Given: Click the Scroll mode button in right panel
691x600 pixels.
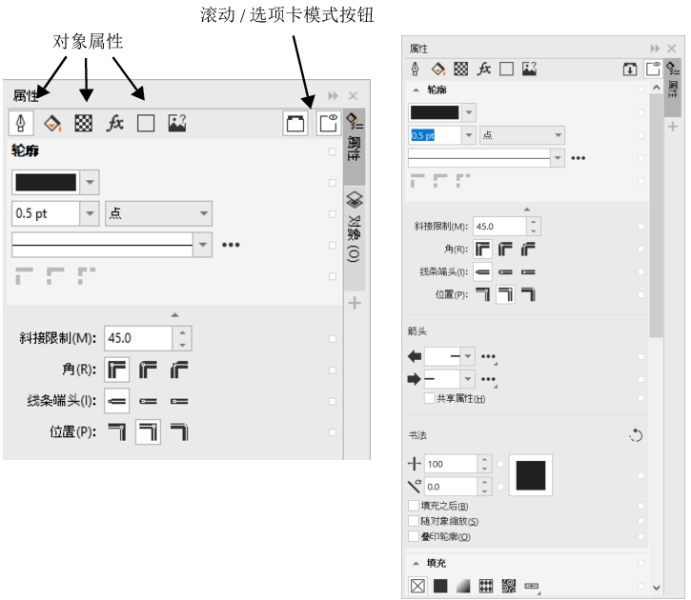Looking at the screenshot, I should click(x=630, y=69).
